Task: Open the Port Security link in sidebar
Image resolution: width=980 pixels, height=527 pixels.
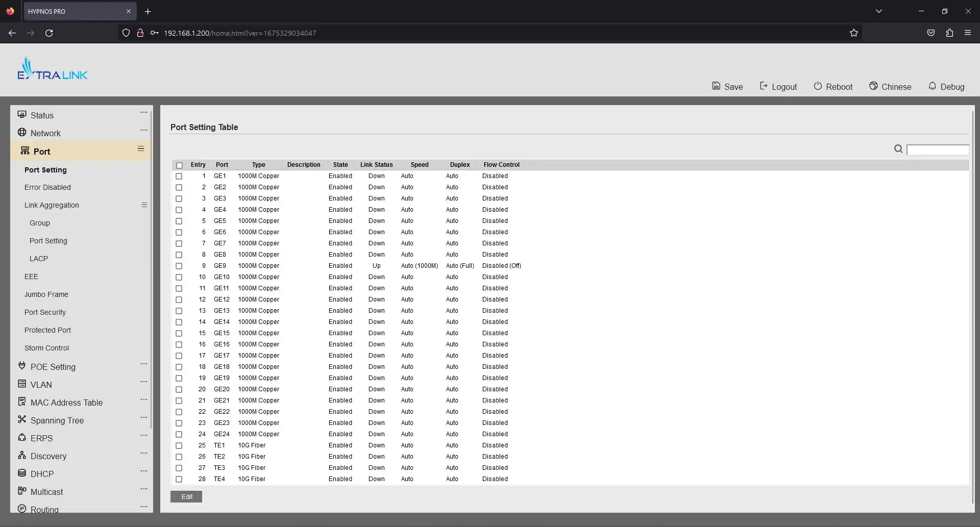Action: point(45,312)
